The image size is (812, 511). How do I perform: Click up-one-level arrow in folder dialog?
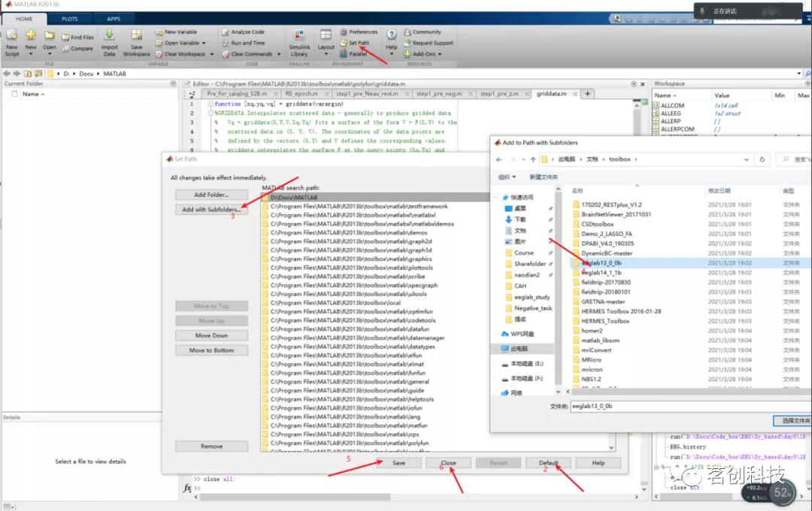(x=533, y=159)
